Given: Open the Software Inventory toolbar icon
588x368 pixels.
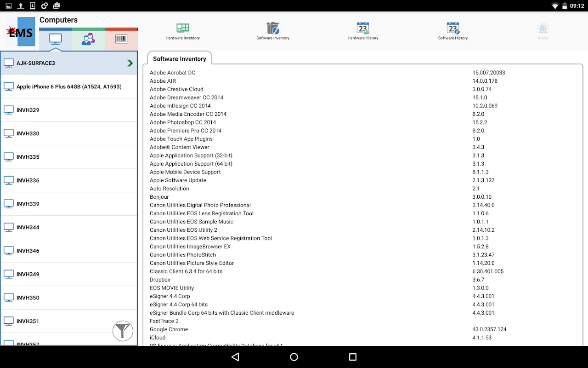Looking at the screenshot, I should (x=273, y=28).
